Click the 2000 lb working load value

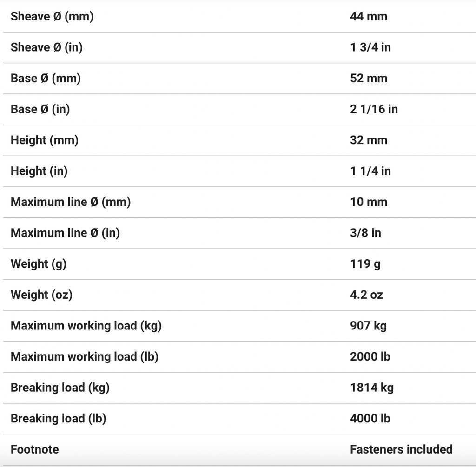(x=370, y=356)
